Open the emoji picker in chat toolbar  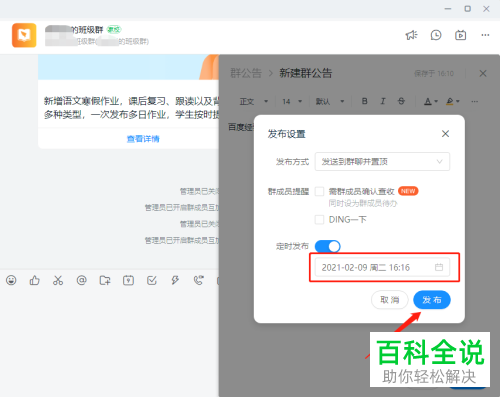[11, 280]
